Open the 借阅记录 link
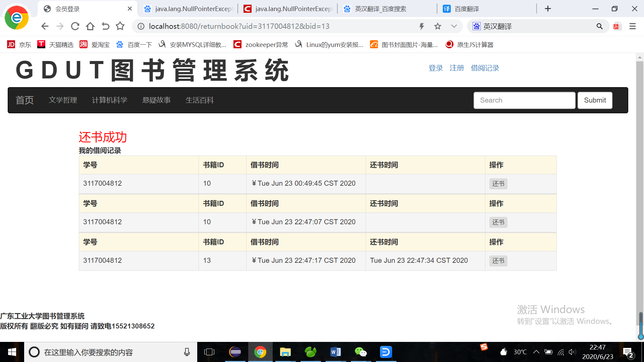Screen dimensions: 644x362 485,68
